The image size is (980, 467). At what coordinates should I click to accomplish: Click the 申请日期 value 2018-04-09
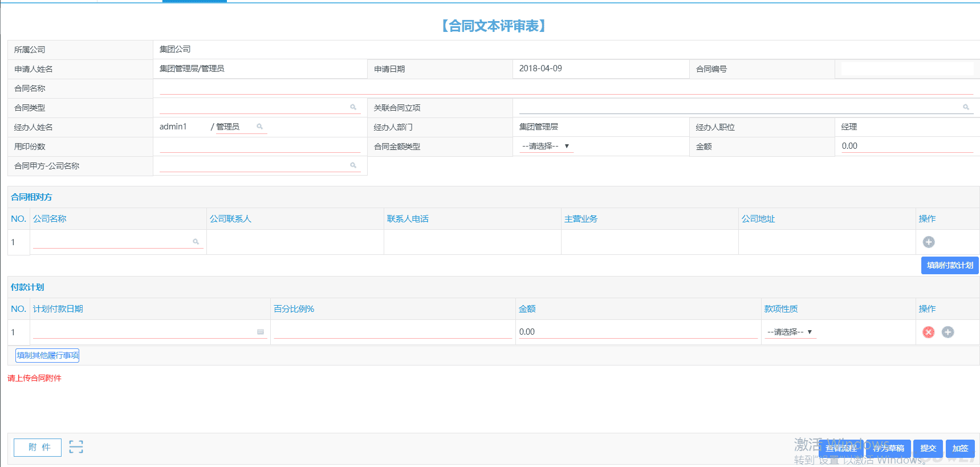coord(540,68)
